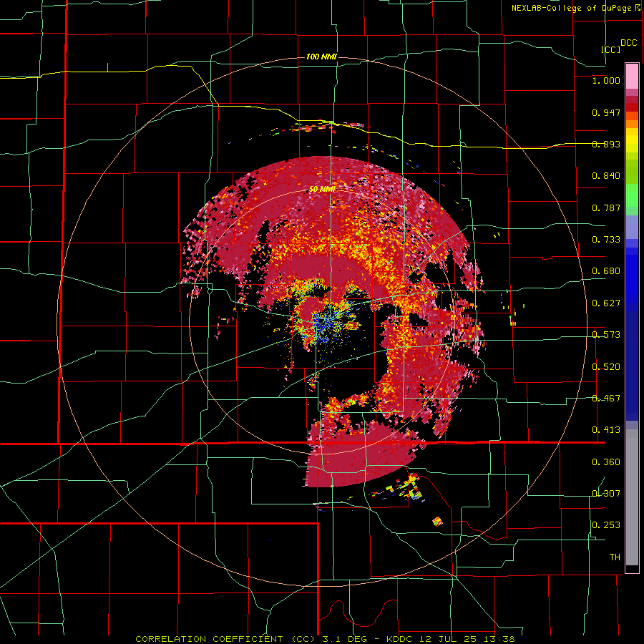Click the TH threshold label

615,557
